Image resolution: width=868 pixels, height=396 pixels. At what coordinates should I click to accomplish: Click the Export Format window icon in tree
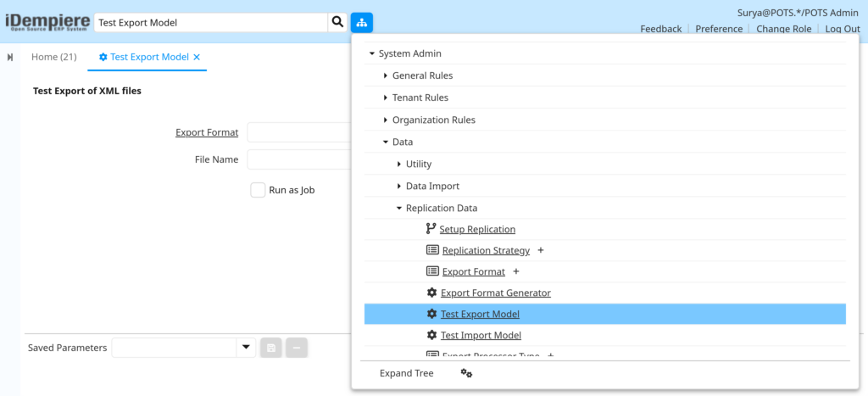(432, 271)
